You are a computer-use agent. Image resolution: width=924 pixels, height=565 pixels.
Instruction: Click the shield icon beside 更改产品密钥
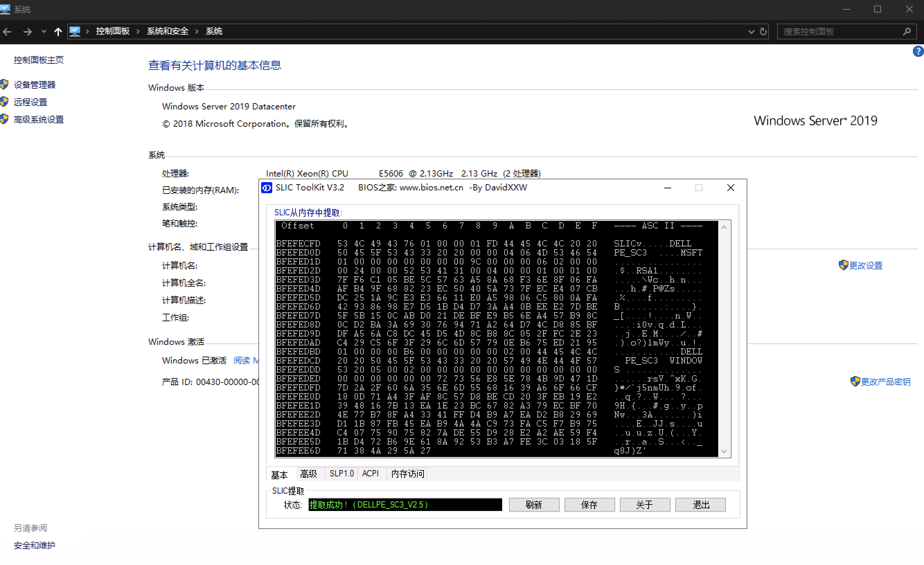(855, 381)
